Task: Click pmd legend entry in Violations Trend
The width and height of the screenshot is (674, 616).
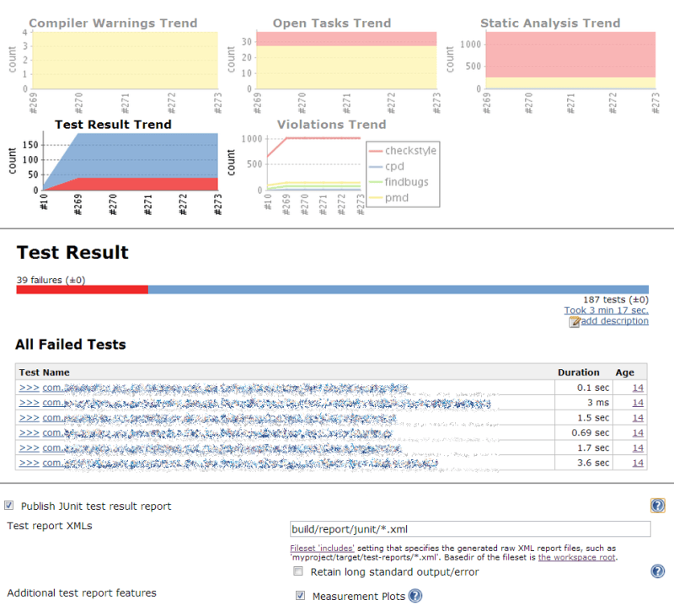Action: click(388, 198)
